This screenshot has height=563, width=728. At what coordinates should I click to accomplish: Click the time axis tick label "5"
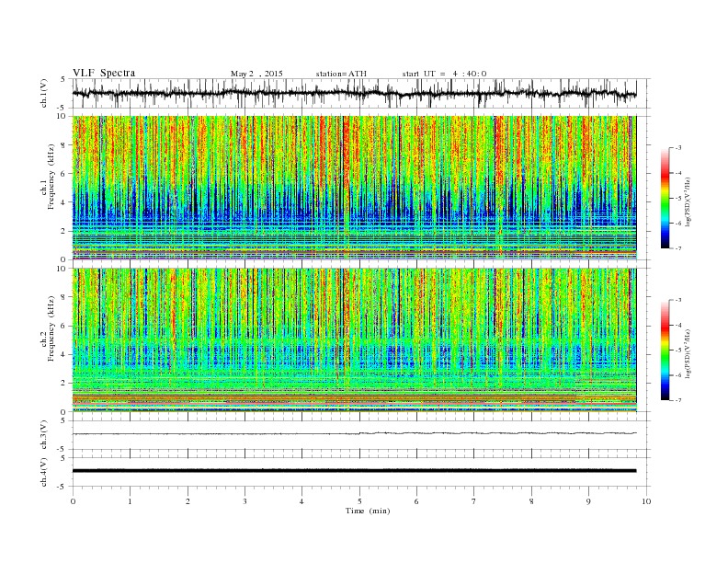[x=359, y=501]
